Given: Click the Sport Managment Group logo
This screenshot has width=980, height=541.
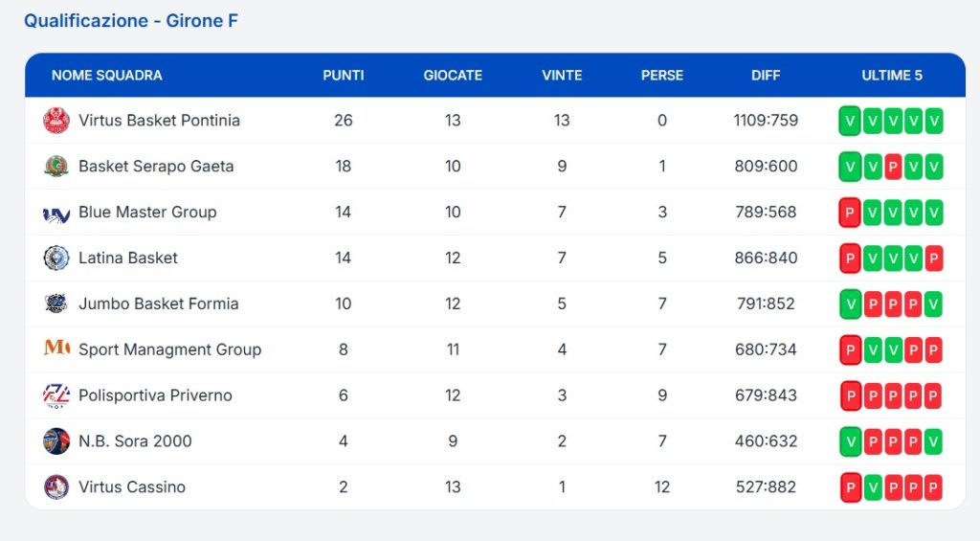Looking at the screenshot, I should (x=56, y=349).
